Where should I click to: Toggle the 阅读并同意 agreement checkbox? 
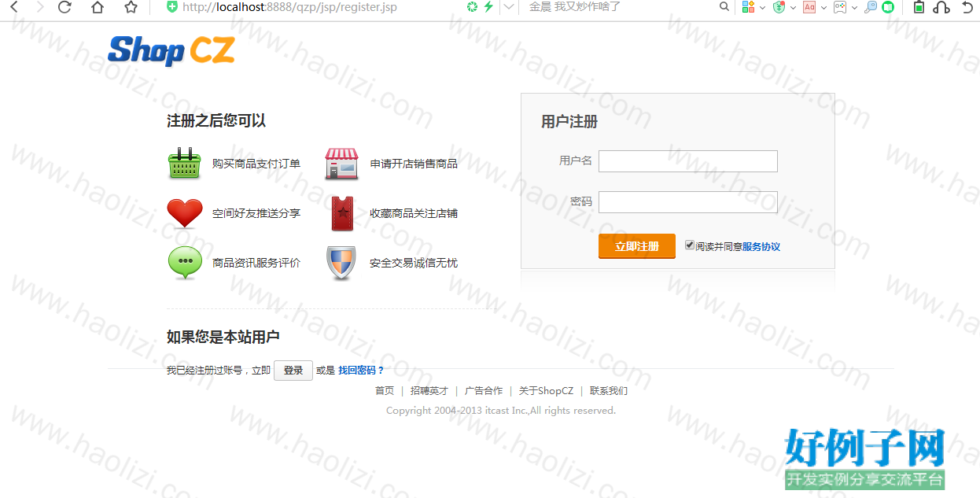[x=690, y=245]
